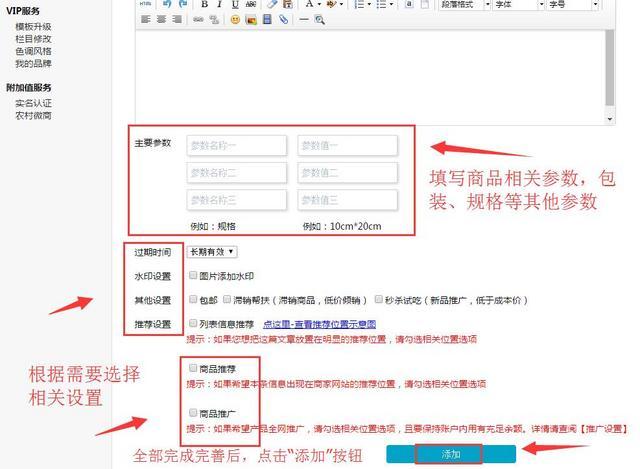Toggle underline formatting

point(235,4)
